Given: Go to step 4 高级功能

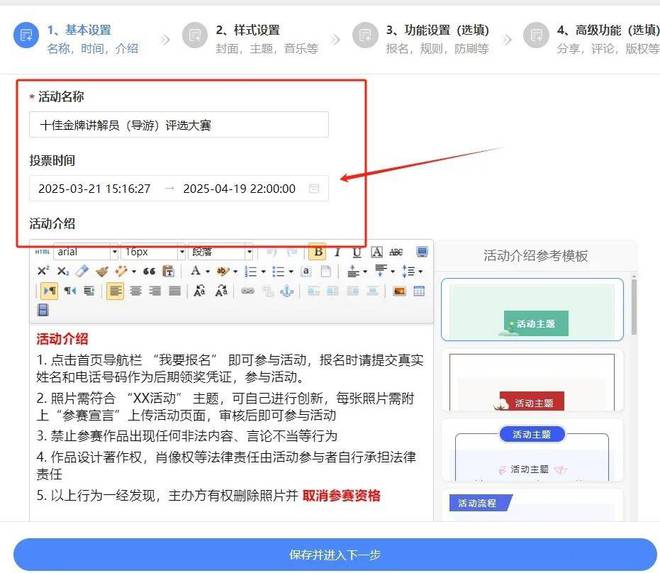Looking at the screenshot, I should pos(591,39).
